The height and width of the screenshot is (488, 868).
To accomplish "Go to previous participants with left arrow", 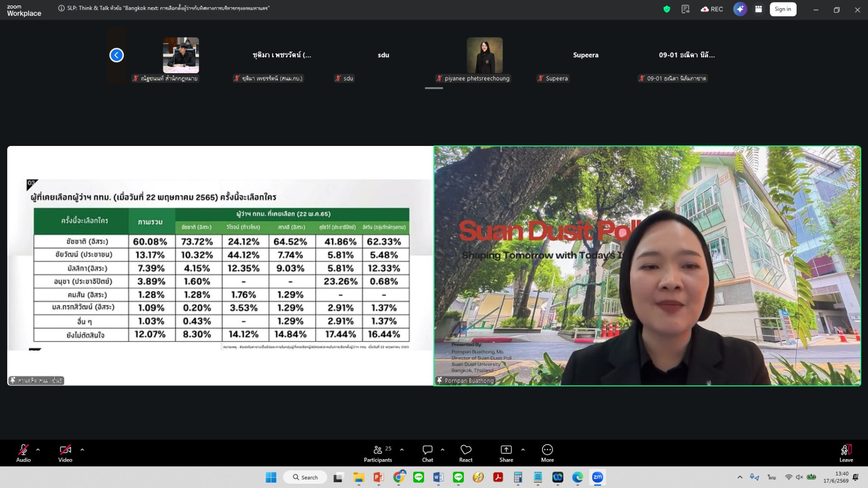I will (x=117, y=55).
